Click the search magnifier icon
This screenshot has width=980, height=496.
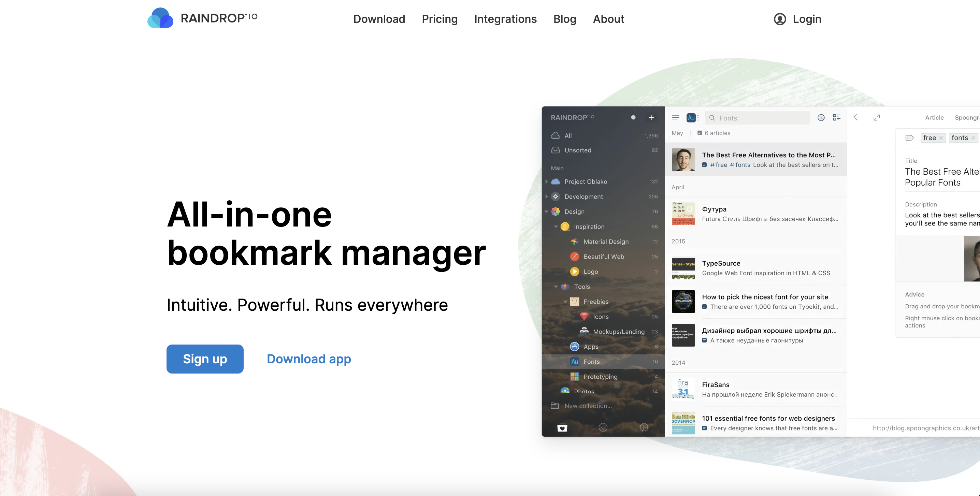[x=712, y=118]
